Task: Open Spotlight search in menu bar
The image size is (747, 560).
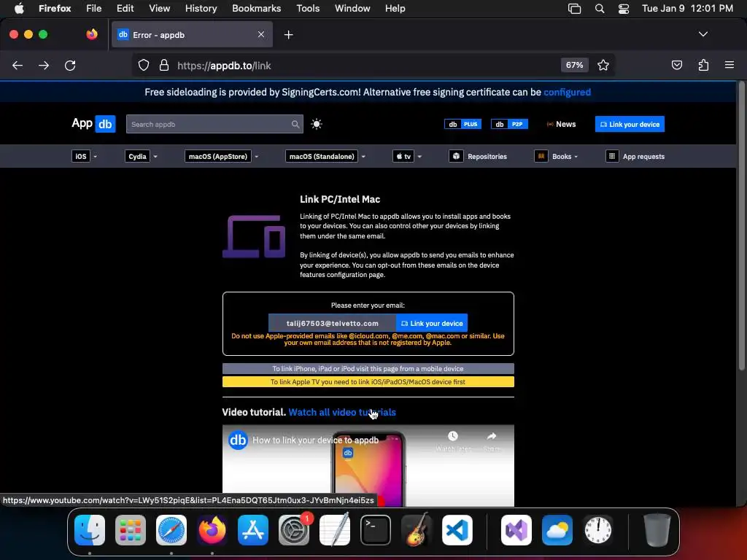Action: pos(600,9)
